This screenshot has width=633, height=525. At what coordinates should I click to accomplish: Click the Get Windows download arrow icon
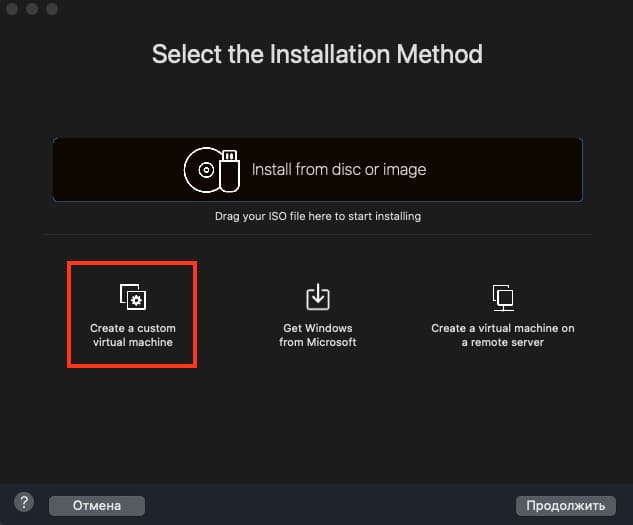click(317, 297)
